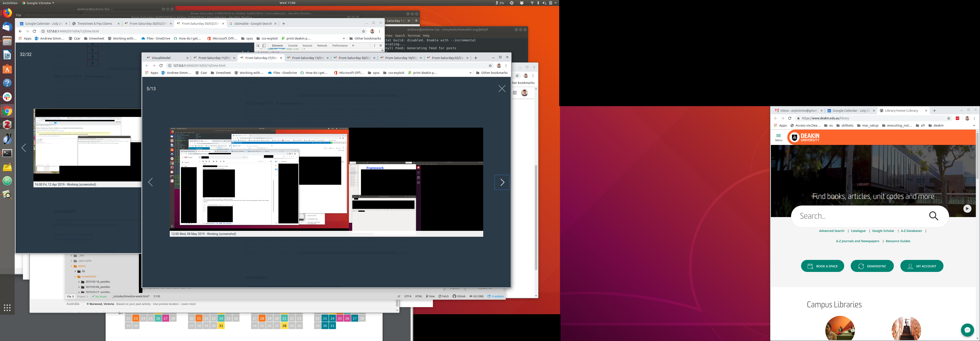Open the Deakin library chat bubble

pos(967,330)
